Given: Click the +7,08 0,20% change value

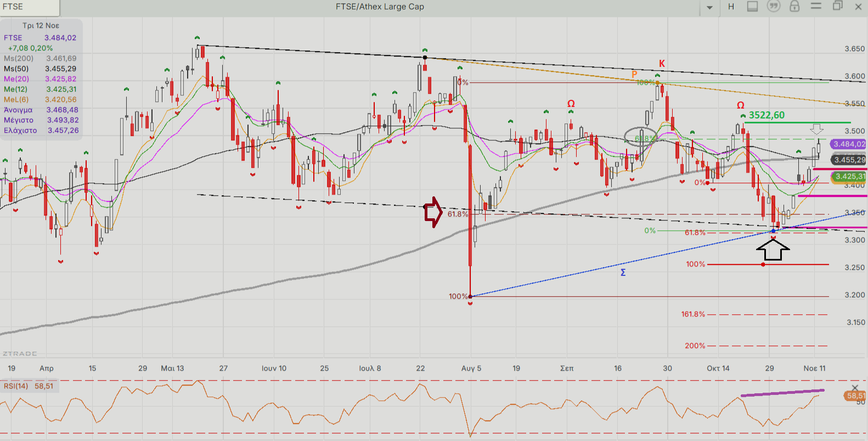Looking at the screenshot, I should 30,48.
